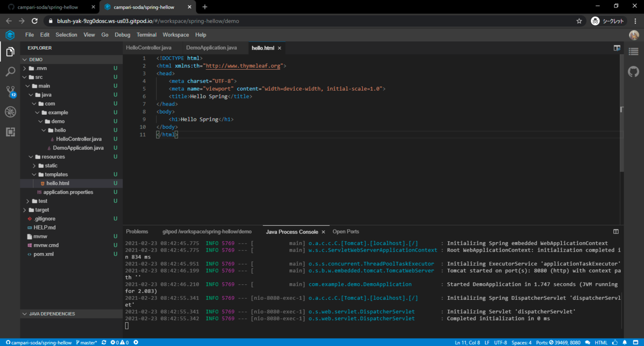Screen dimensions: 644x346
Task: Click the browser address bar URL
Action: coord(148,21)
